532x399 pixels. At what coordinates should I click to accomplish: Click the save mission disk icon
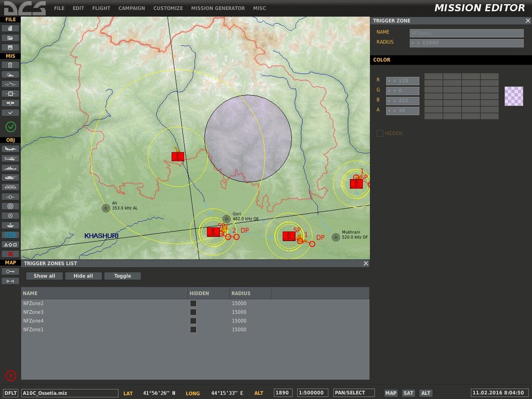pos(10,47)
